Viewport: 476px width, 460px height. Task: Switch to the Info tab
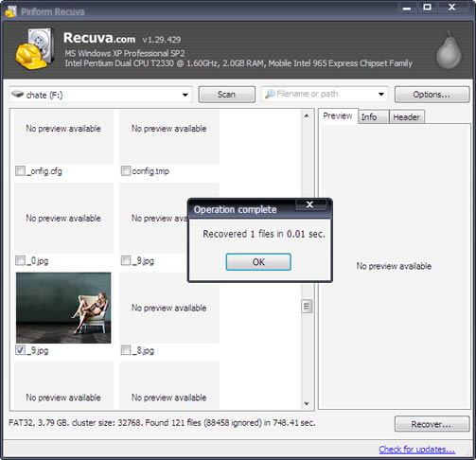pyautogui.click(x=373, y=117)
